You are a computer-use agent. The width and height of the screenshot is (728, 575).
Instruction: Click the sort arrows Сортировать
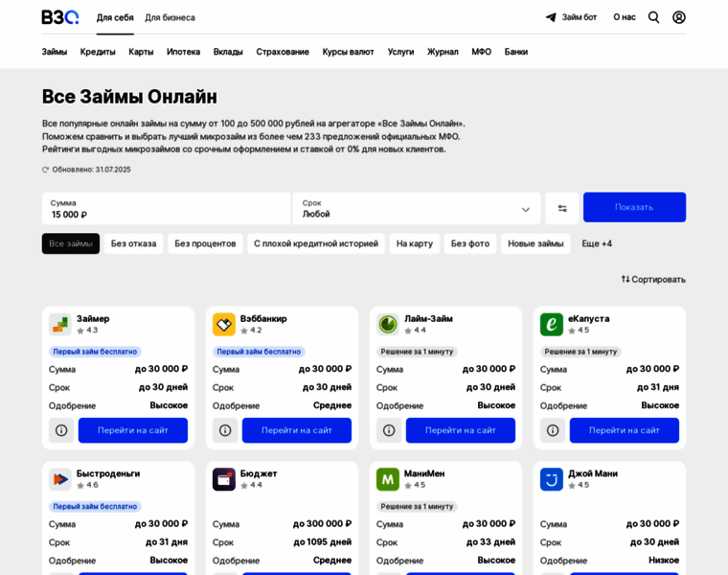pyautogui.click(x=653, y=279)
